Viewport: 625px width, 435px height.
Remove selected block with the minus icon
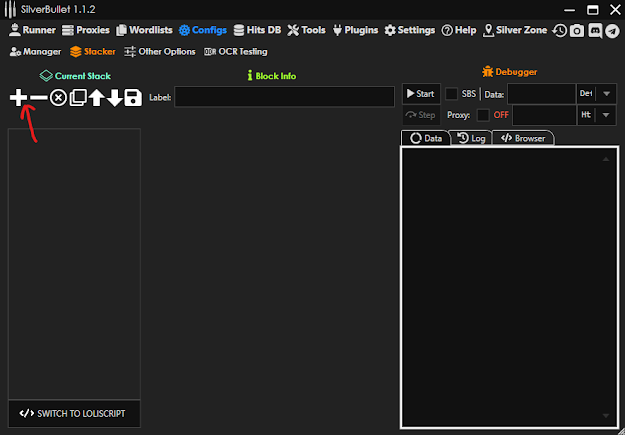pos(39,98)
